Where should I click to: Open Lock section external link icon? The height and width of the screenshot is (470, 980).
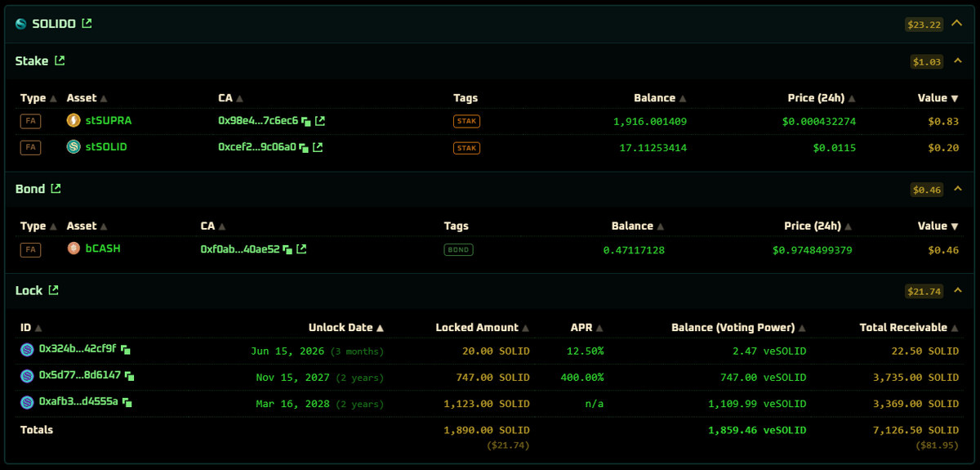pos(54,290)
